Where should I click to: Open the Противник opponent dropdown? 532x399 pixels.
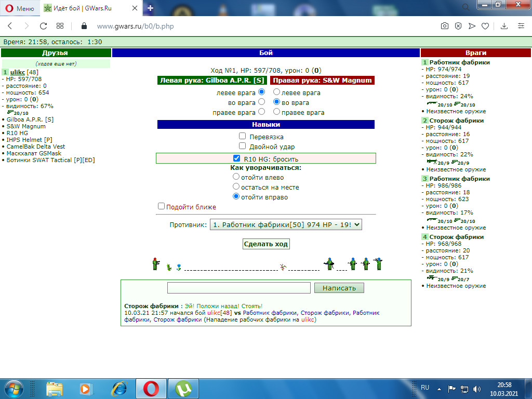[286, 224]
